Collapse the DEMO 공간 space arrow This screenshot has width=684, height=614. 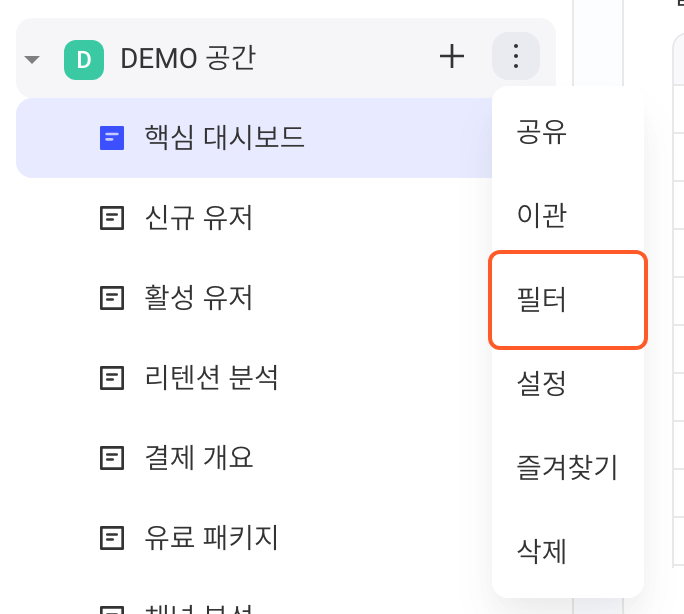(32, 59)
